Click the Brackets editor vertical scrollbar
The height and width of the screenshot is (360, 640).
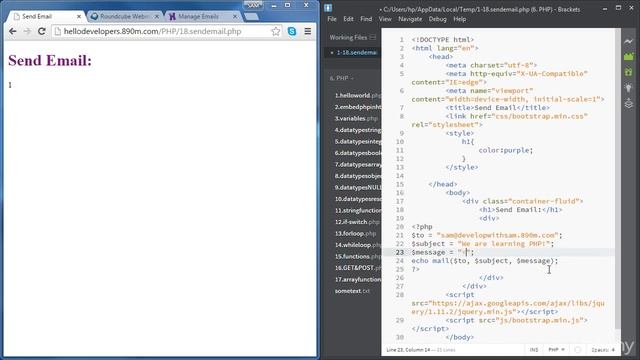(x=618, y=178)
